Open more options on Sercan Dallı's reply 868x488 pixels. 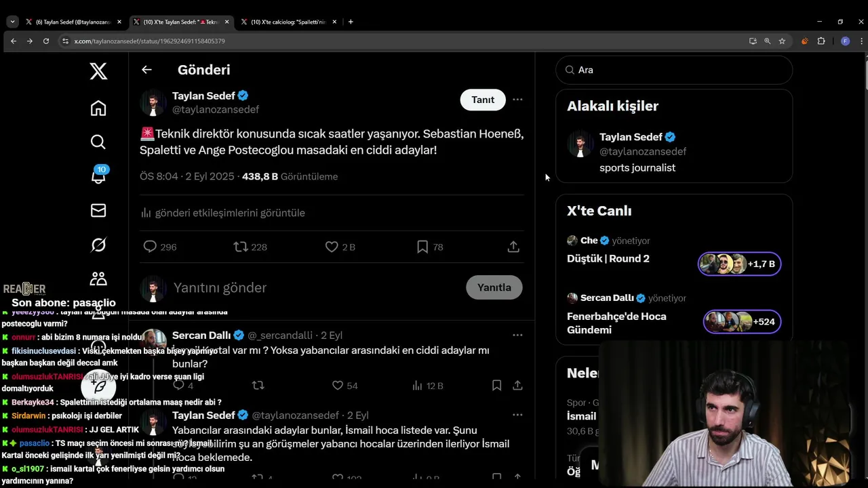(517, 335)
